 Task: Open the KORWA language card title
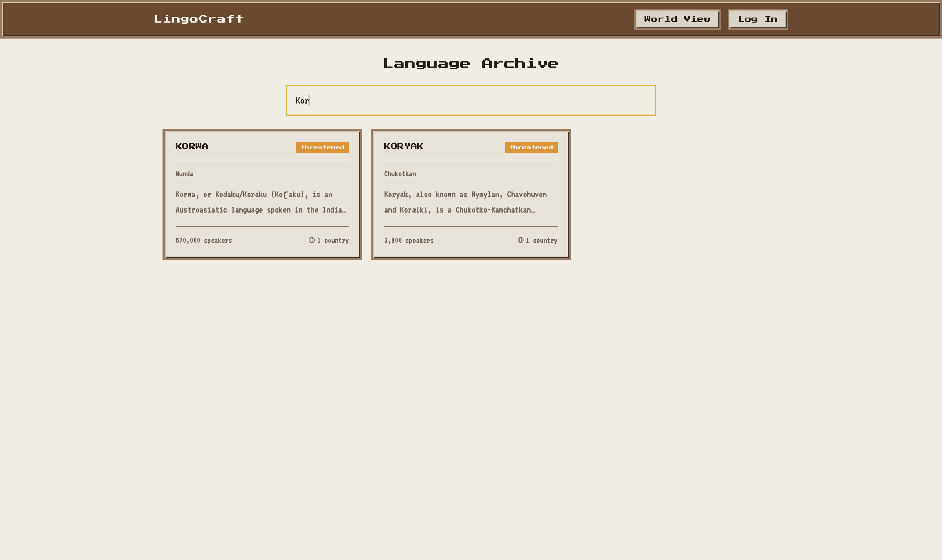tap(192, 146)
